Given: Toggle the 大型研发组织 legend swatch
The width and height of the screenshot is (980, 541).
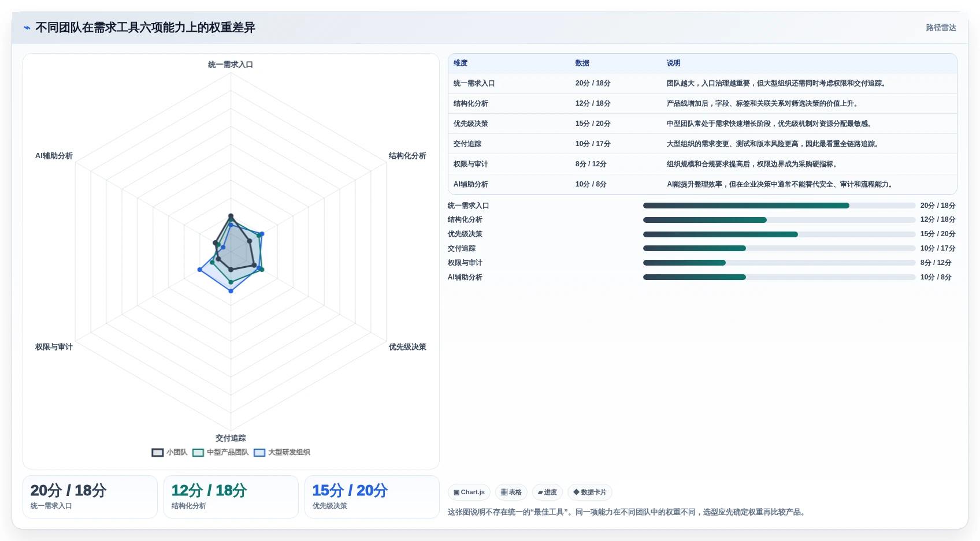Looking at the screenshot, I should (x=259, y=453).
